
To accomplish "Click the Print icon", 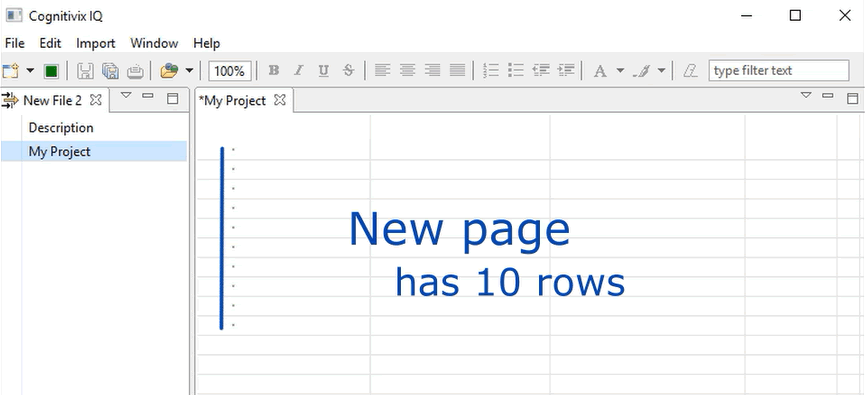I will pos(135,71).
